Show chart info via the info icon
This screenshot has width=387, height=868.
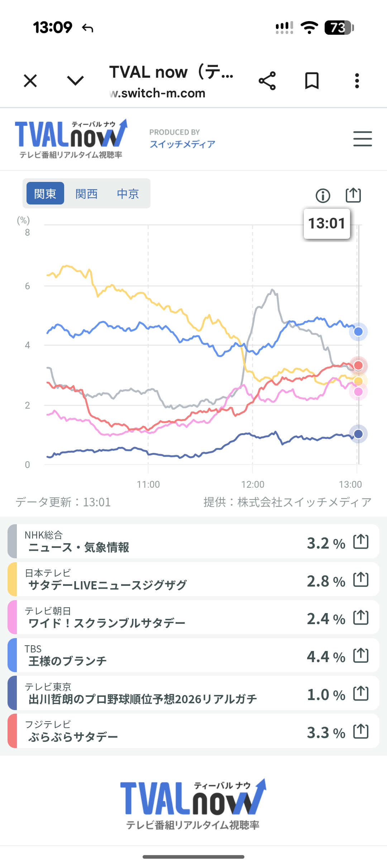323,196
